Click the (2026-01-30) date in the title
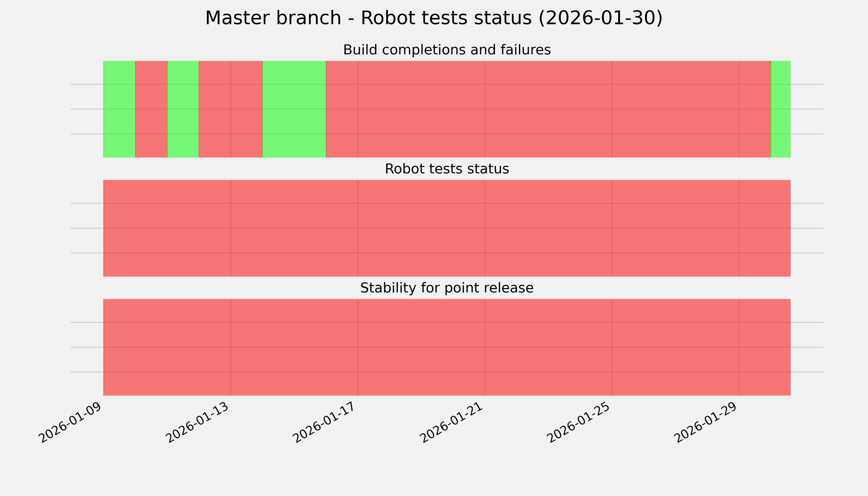This screenshot has width=868, height=496. [600, 18]
